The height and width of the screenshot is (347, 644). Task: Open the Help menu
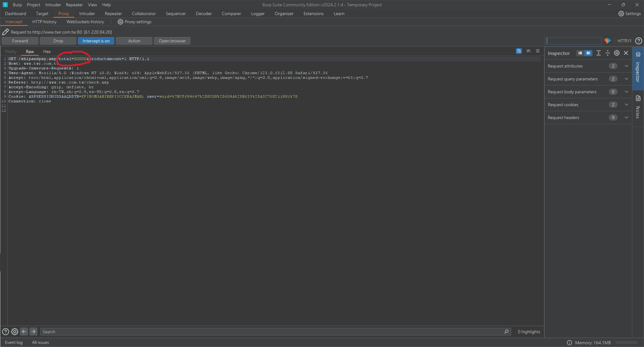(106, 5)
